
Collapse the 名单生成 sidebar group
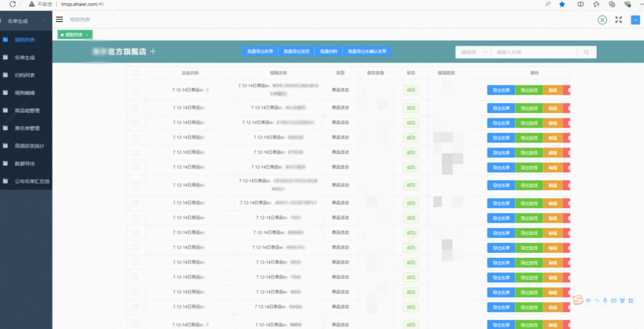coord(43,21)
